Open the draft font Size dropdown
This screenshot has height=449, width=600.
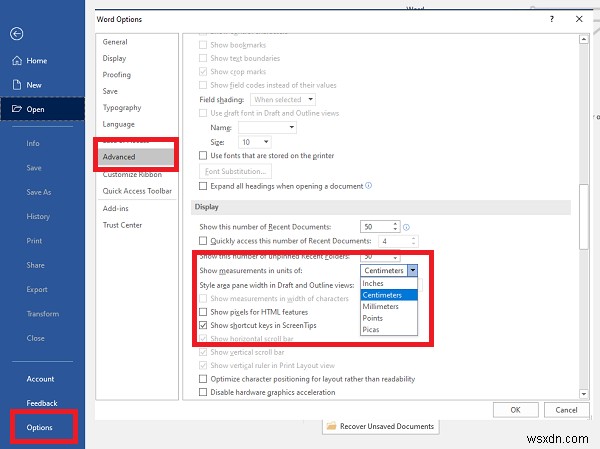(x=254, y=142)
